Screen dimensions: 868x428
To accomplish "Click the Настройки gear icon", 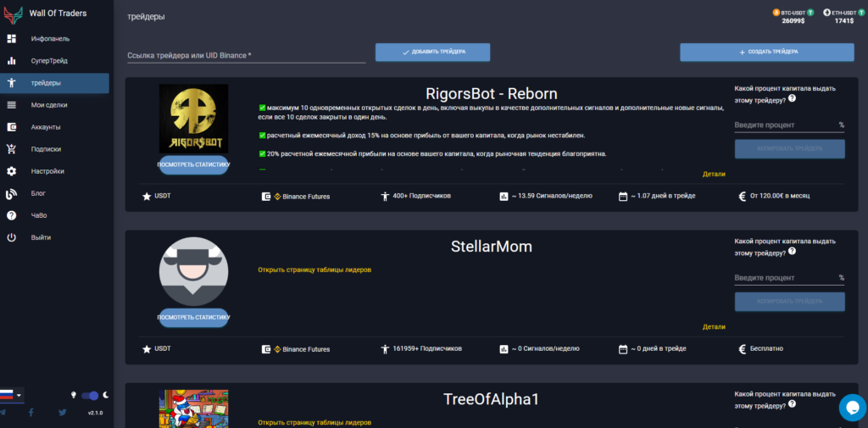I will (11, 171).
